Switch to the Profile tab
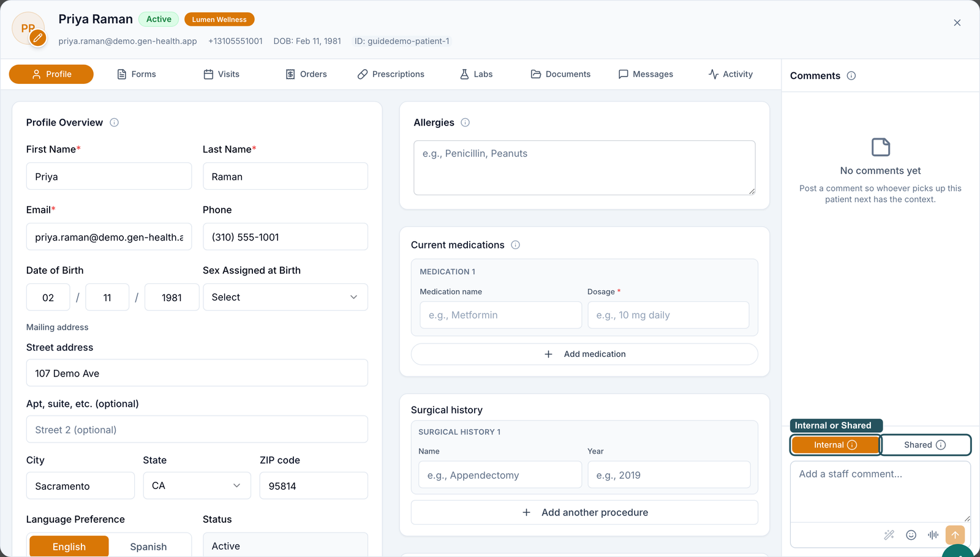 pyautogui.click(x=51, y=74)
